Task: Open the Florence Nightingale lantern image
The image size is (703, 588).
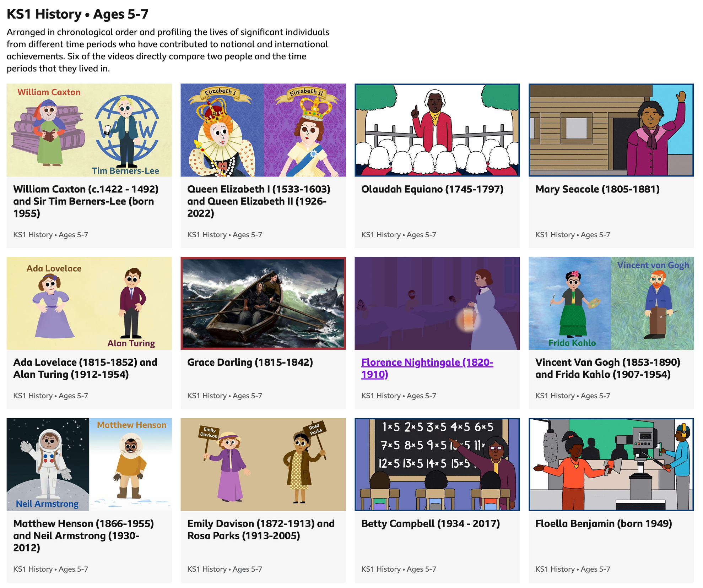Action: click(437, 304)
